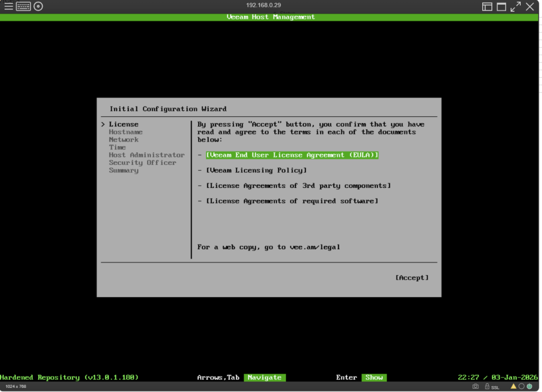Click the green power status icon
Image resolution: width=542 pixels, height=392 pixels.
(x=529, y=387)
